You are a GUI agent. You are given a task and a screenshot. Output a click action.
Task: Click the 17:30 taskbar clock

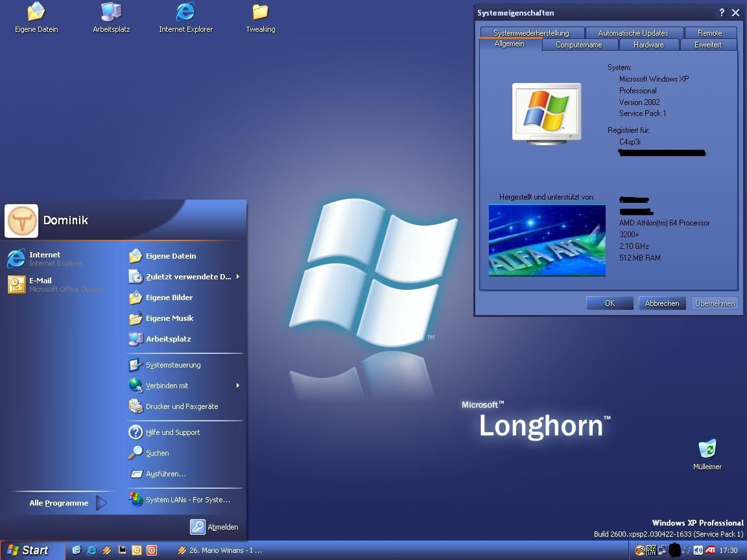[x=728, y=550]
